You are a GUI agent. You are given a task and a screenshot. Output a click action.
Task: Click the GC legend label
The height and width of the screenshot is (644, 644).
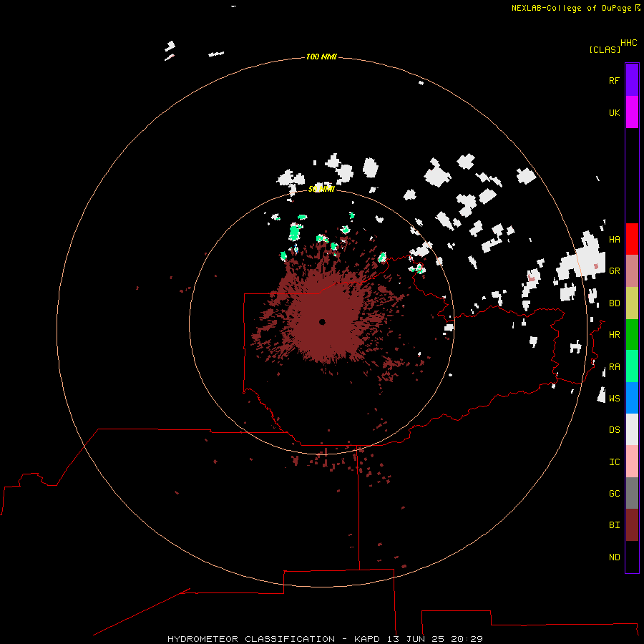point(615,493)
